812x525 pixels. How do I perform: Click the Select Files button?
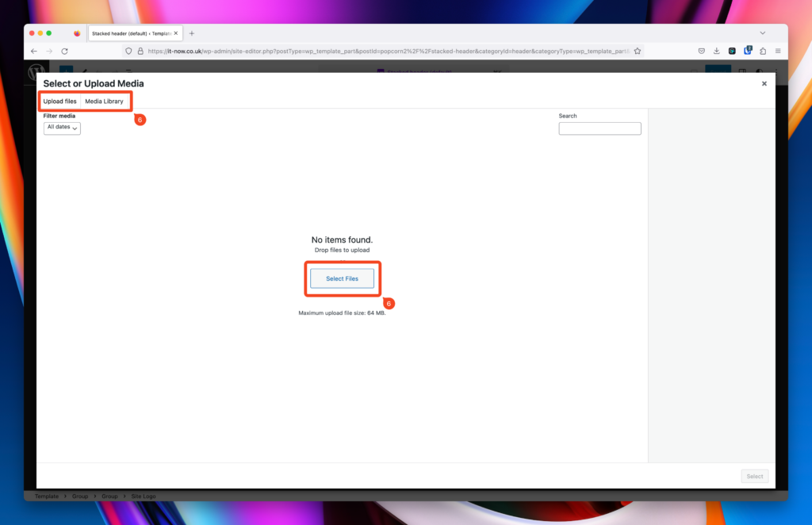pyautogui.click(x=342, y=278)
